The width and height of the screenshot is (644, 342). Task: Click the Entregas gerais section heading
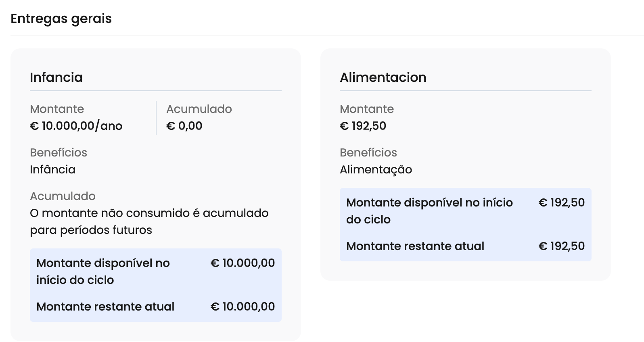[61, 19]
